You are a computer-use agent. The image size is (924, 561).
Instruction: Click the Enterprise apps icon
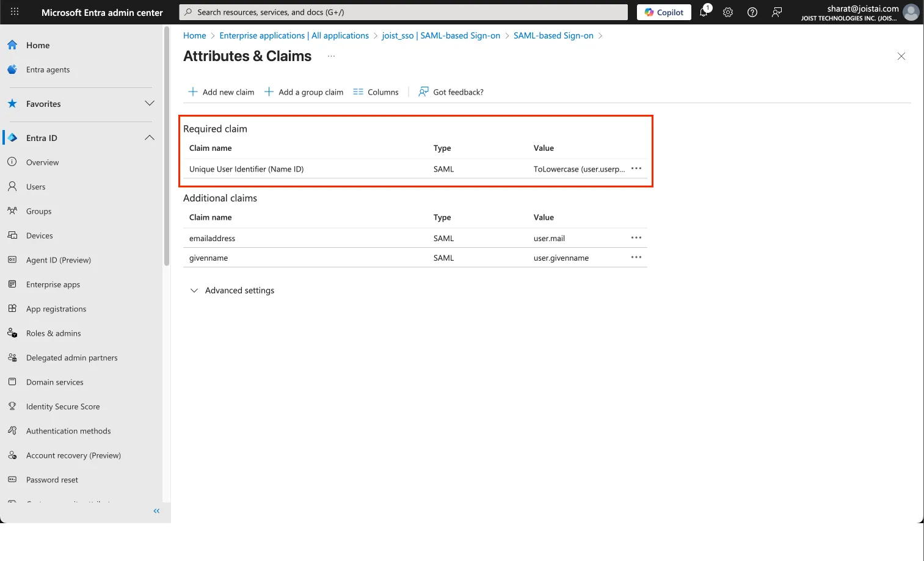coord(12,284)
